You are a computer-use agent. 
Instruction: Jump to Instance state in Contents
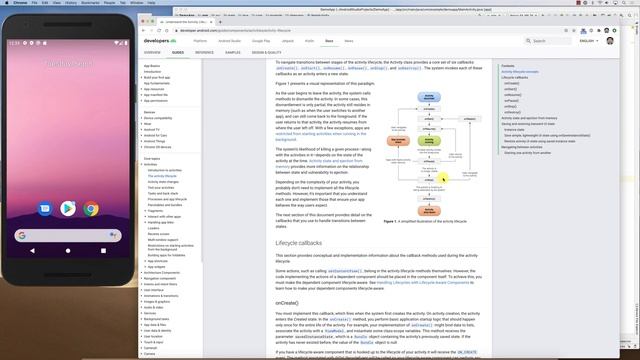coord(514,130)
